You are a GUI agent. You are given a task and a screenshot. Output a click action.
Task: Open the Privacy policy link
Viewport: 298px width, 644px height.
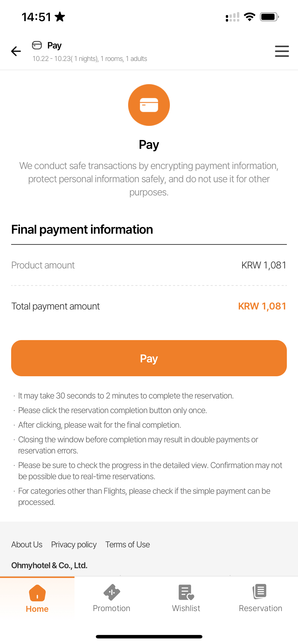[x=74, y=545]
